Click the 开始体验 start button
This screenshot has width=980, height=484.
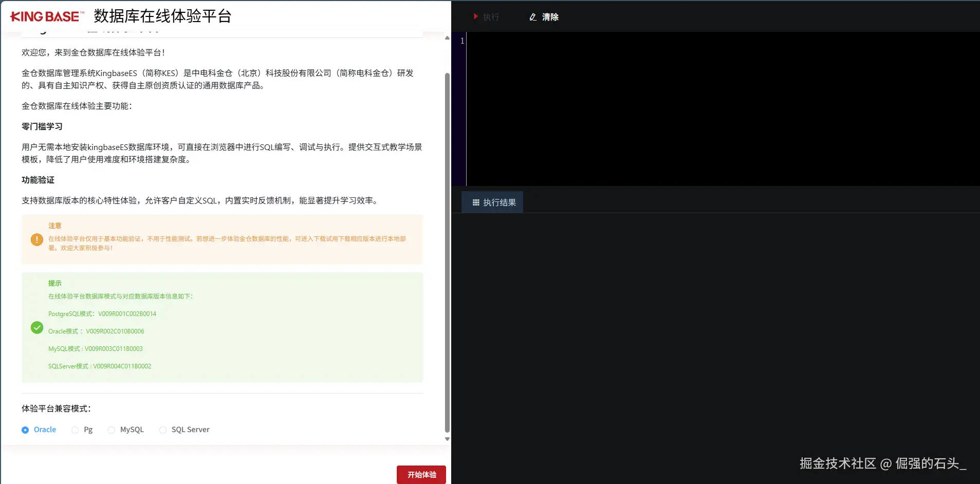pyautogui.click(x=421, y=474)
